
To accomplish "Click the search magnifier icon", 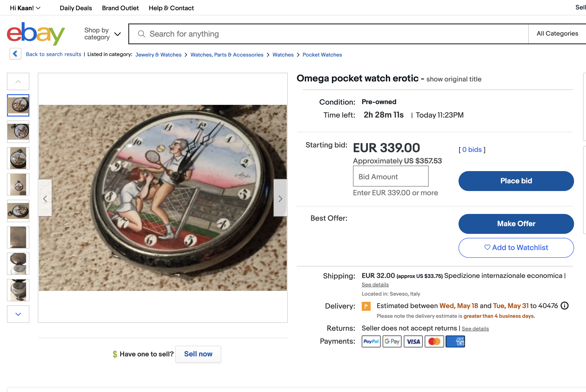I will [x=141, y=34].
